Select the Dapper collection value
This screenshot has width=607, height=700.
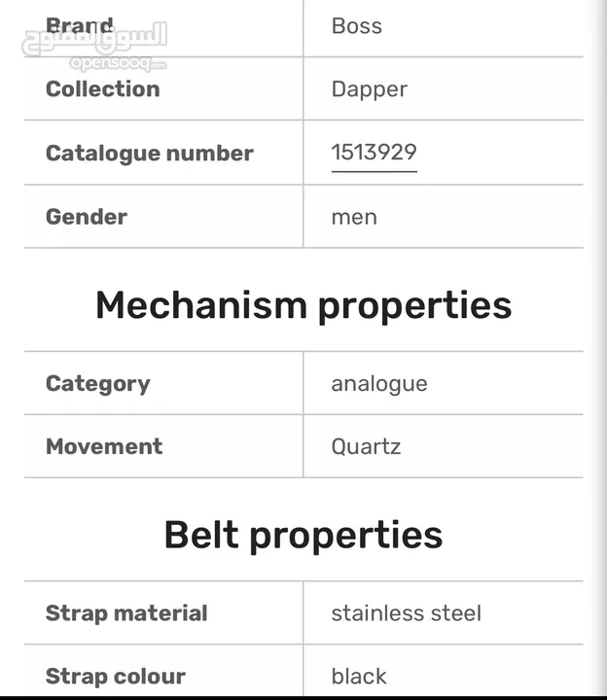coord(369,89)
